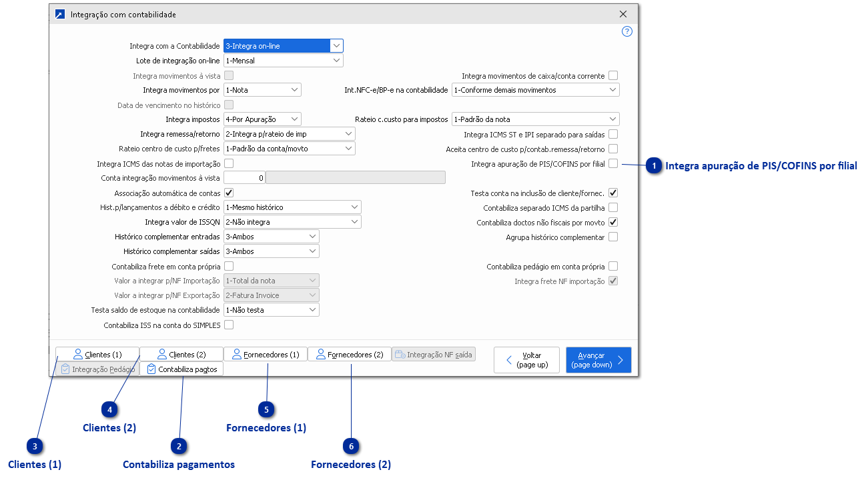Open Histórico complementar entradas dropdown
This screenshot has width=868, height=482.
click(x=272, y=237)
